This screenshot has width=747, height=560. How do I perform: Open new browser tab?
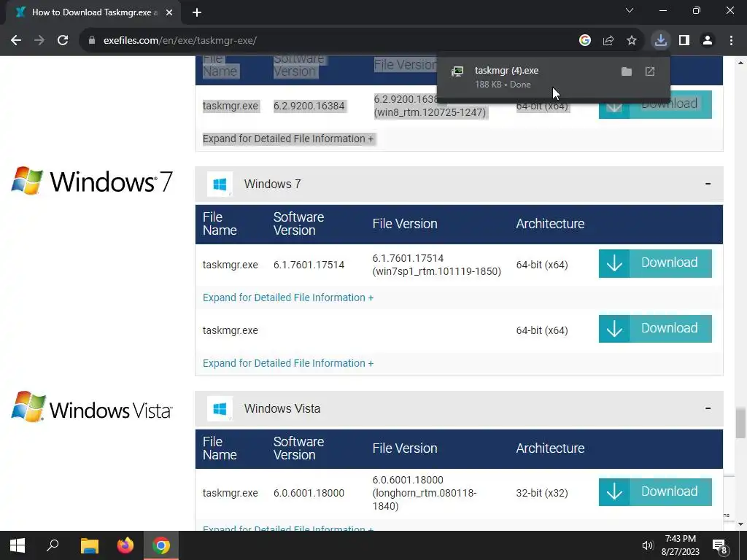pyautogui.click(x=197, y=12)
